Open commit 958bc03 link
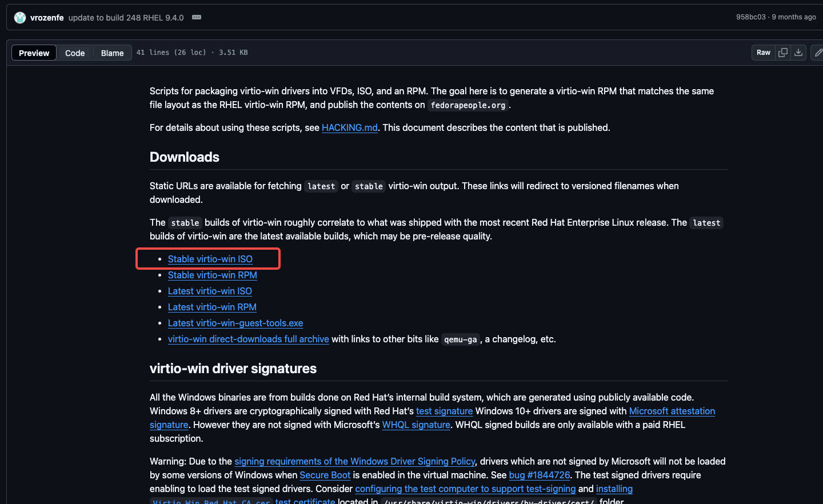Screen dimensions: 823x504 click(x=750, y=17)
